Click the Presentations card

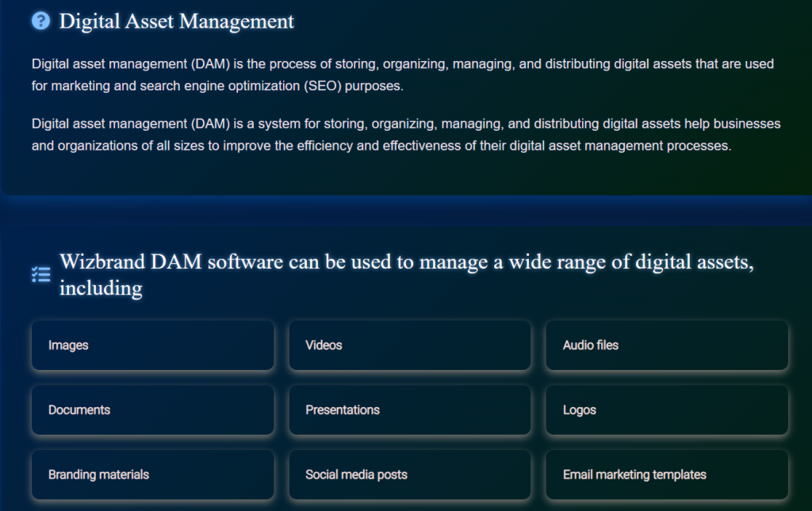tap(410, 410)
